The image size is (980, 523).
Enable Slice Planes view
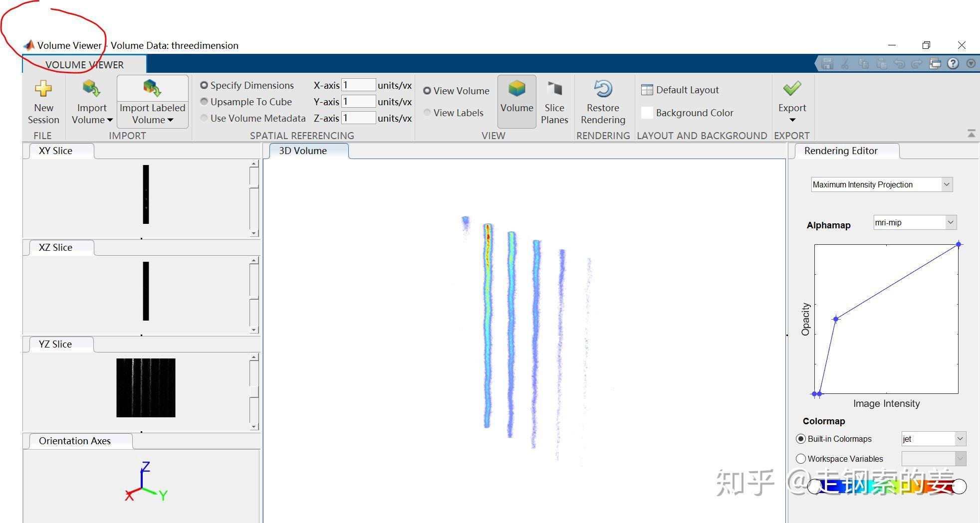pos(555,101)
